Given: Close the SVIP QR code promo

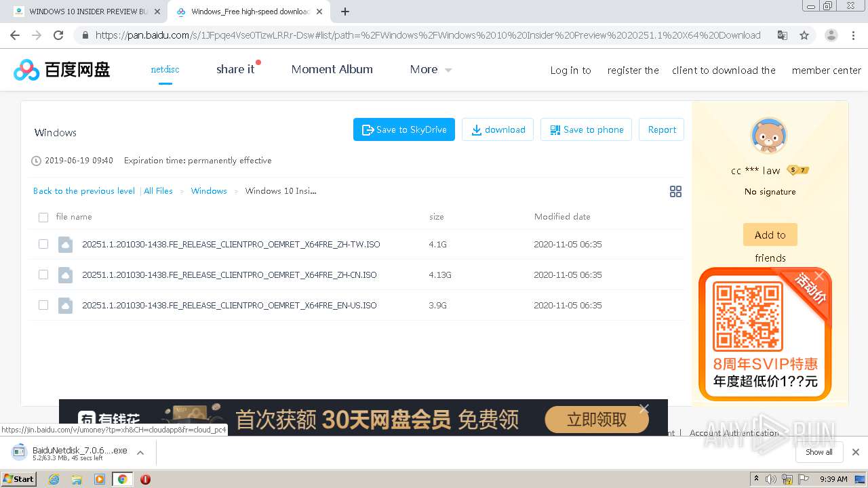Looking at the screenshot, I should [819, 275].
